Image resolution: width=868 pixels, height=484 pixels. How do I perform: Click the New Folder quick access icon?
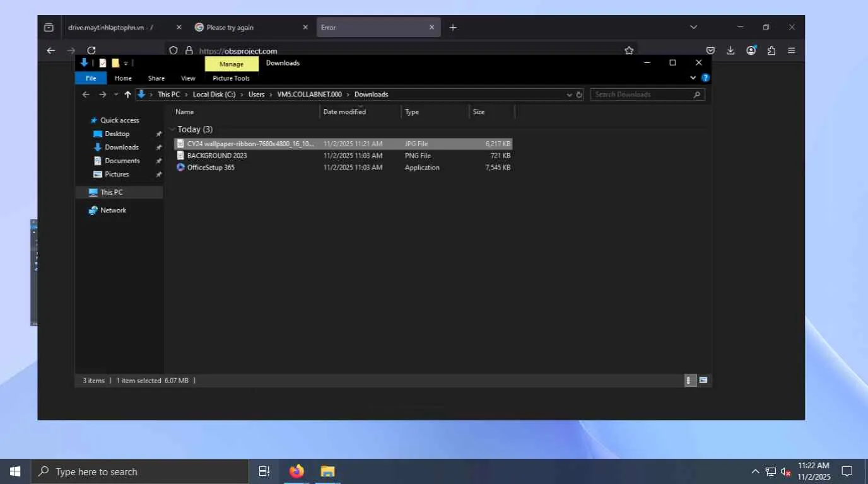tap(115, 63)
